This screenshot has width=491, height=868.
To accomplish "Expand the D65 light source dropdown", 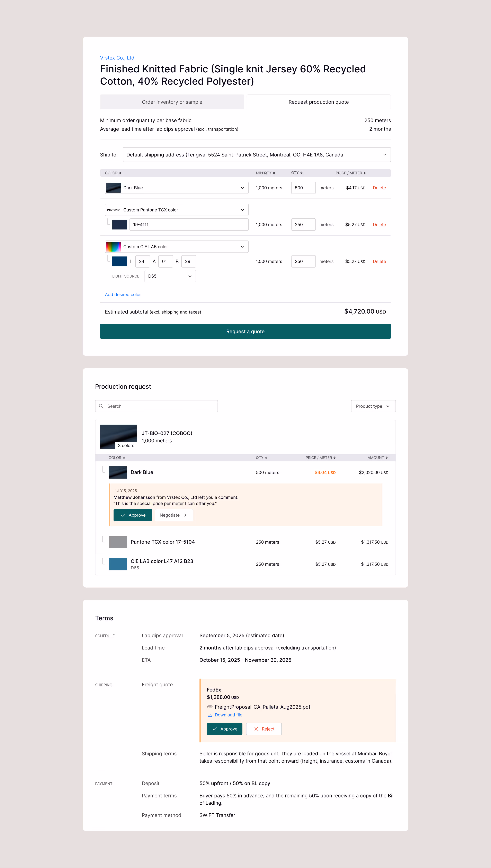I will tap(170, 276).
